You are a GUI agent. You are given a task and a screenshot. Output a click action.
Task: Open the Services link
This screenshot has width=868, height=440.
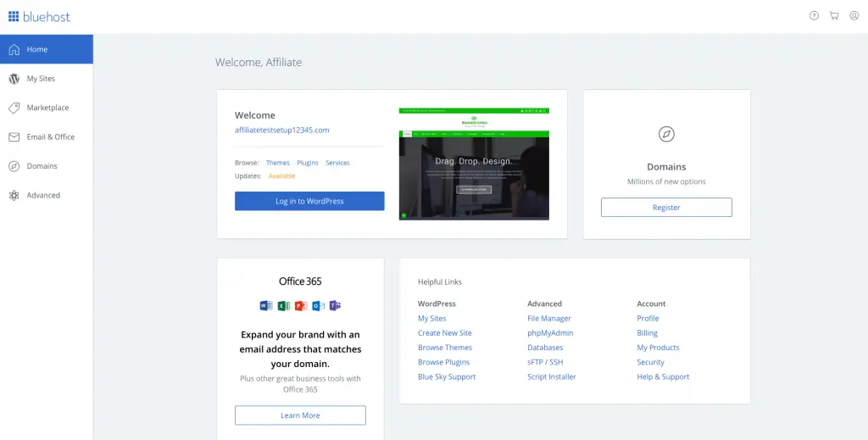337,163
